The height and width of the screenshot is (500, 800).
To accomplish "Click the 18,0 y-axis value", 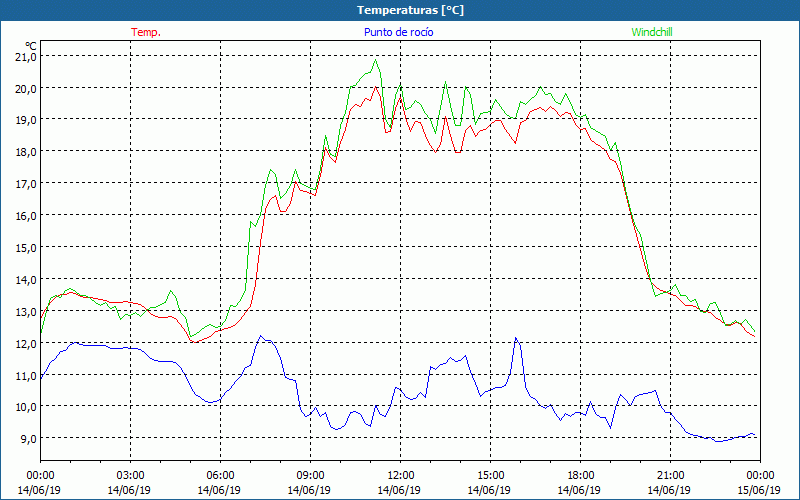I will click(x=26, y=152).
